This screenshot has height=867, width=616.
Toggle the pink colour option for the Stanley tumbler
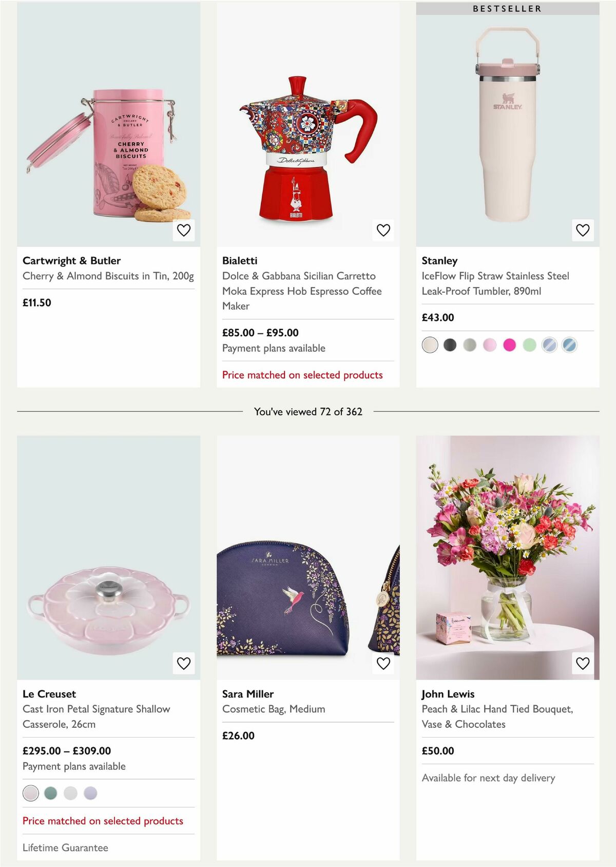489,345
